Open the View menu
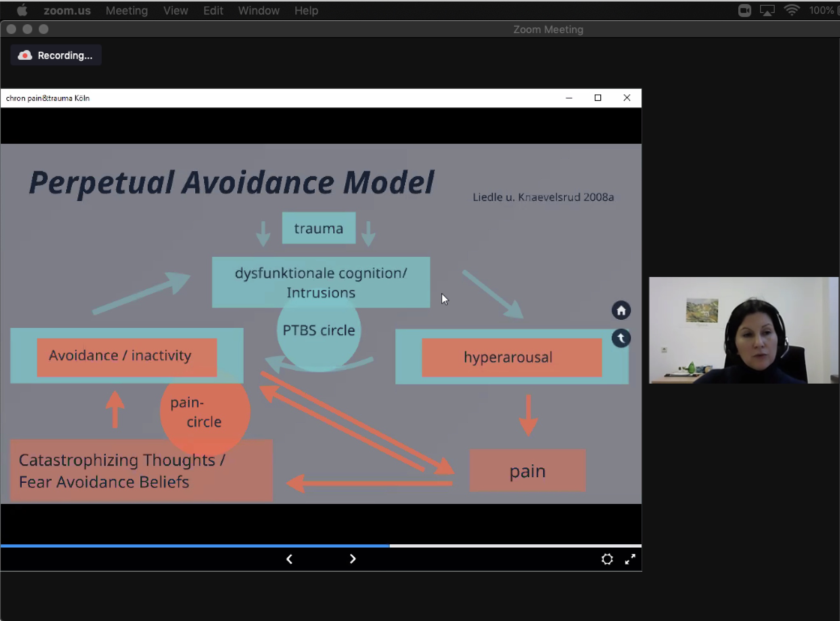This screenshot has height=621, width=840. click(x=176, y=10)
